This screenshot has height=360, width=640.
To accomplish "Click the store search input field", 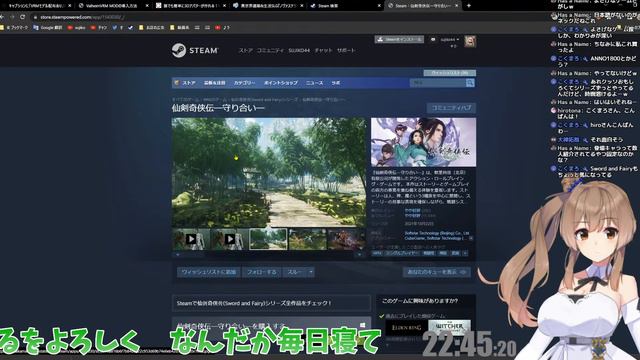I will pyautogui.click(x=438, y=83).
